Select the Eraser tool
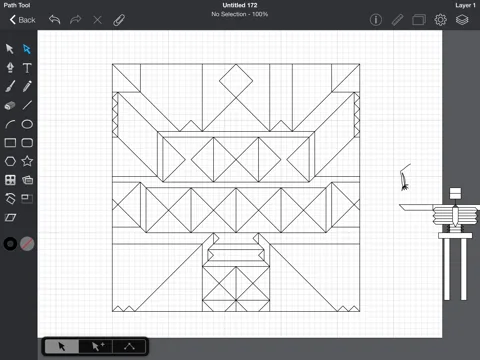Viewport: 480px width, 360px height. tap(10, 105)
